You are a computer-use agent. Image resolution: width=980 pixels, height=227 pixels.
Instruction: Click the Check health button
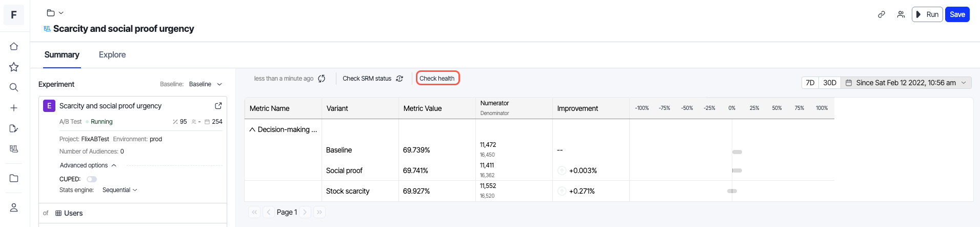(437, 79)
